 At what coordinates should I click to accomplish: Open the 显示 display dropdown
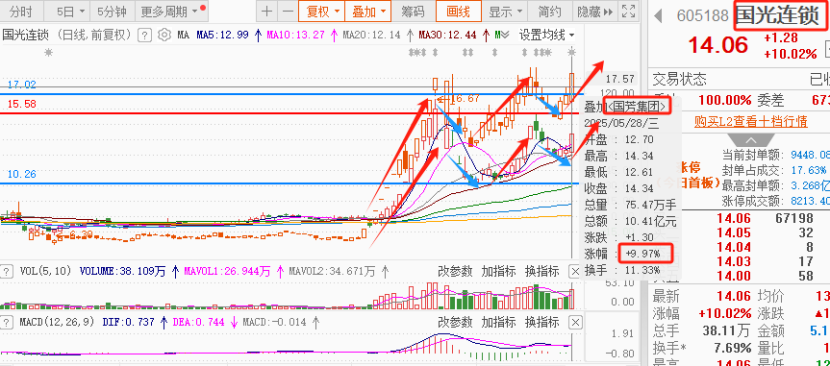[504, 11]
